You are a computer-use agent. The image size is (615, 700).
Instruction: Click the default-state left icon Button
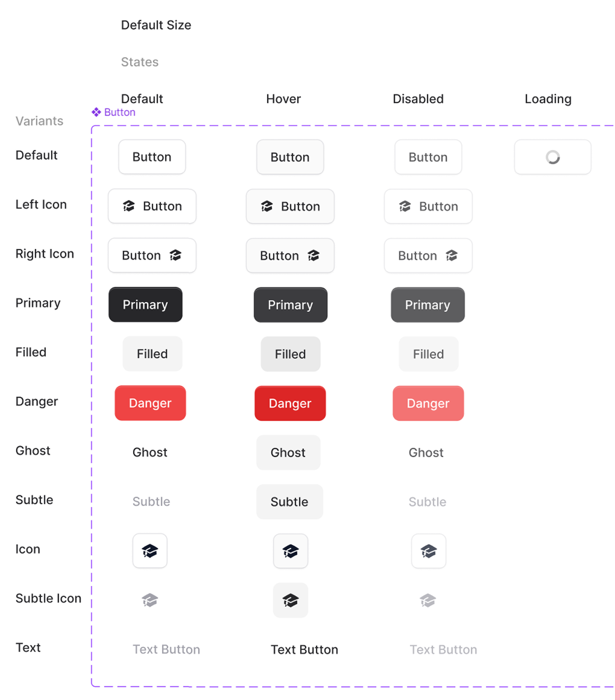pos(152,206)
